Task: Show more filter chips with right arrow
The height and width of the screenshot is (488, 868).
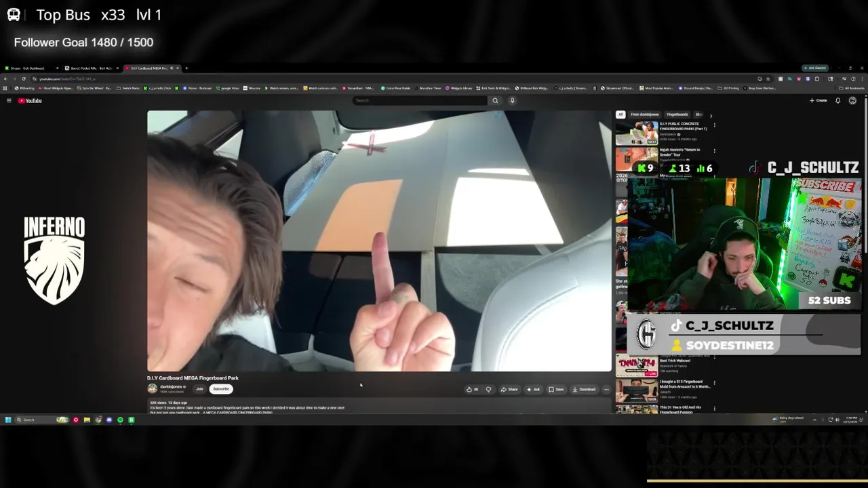Action: pyautogui.click(x=711, y=116)
